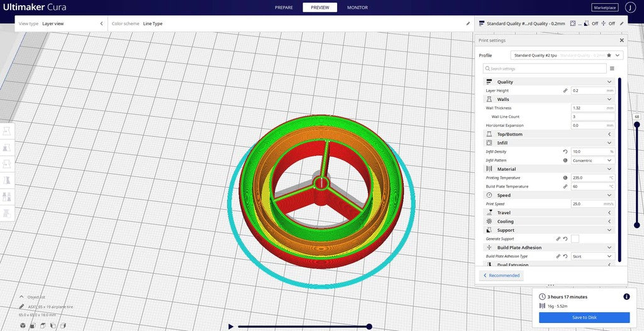Click the pencil icon to rename the model
Screen dimensions: 644x331
21,307
